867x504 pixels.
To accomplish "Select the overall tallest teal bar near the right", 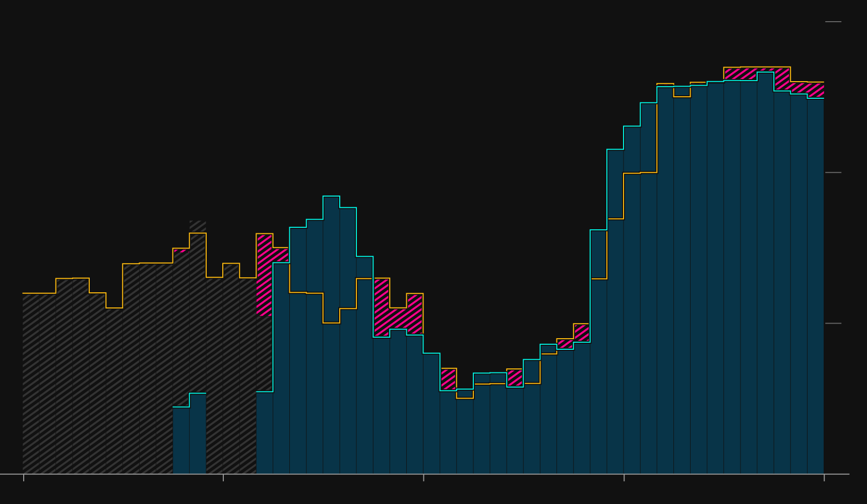I will click(x=765, y=272).
